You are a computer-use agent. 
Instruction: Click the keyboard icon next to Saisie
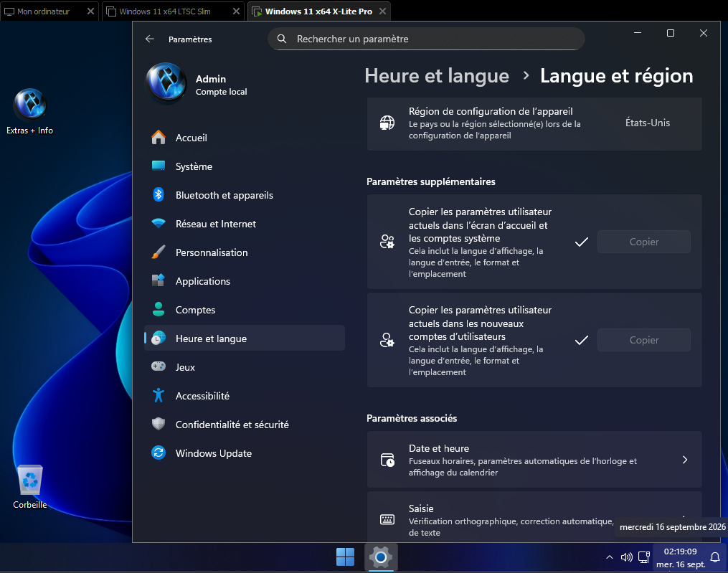(387, 520)
